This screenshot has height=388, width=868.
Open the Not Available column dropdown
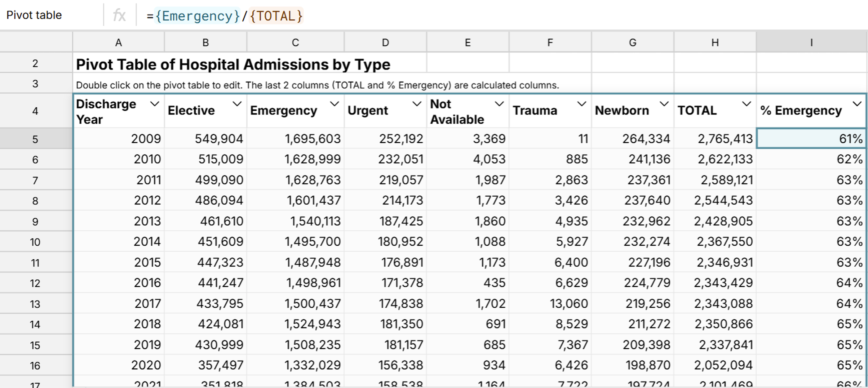click(x=499, y=104)
